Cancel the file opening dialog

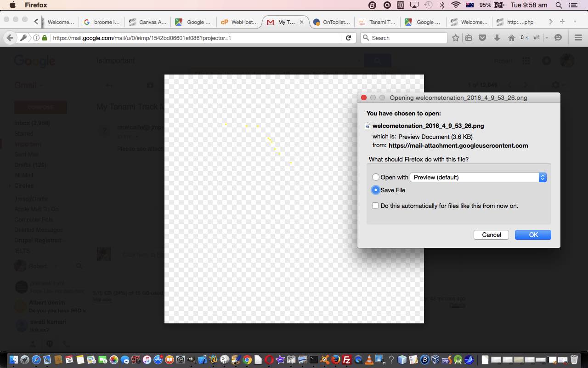coord(491,235)
